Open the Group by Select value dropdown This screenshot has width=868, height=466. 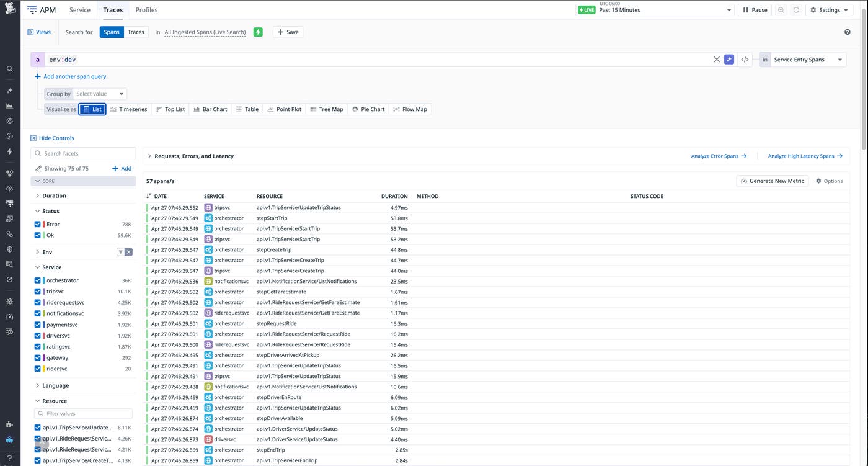pos(100,94)
